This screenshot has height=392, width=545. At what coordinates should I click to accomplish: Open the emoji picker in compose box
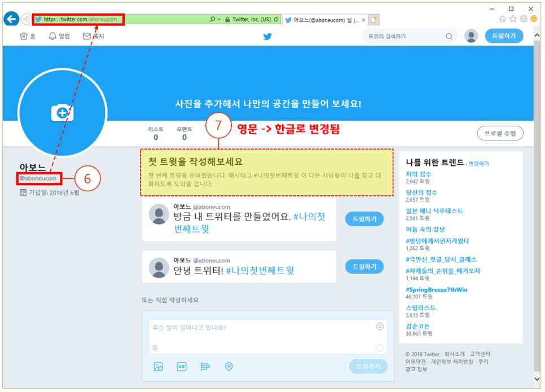click(380, 327)
